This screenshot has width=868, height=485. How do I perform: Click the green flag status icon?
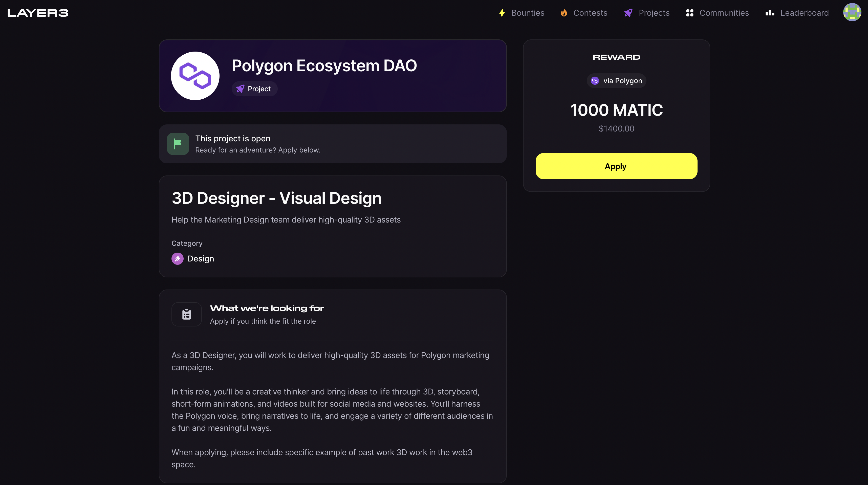[178, 144]
